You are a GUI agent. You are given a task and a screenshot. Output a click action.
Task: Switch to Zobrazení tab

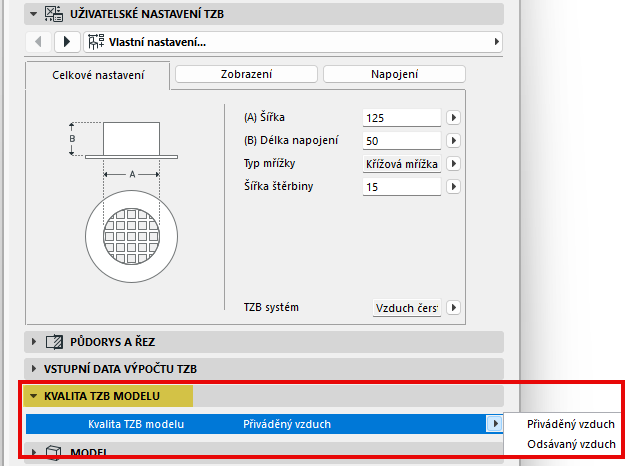pyautogui.click(x=246, y=74)
